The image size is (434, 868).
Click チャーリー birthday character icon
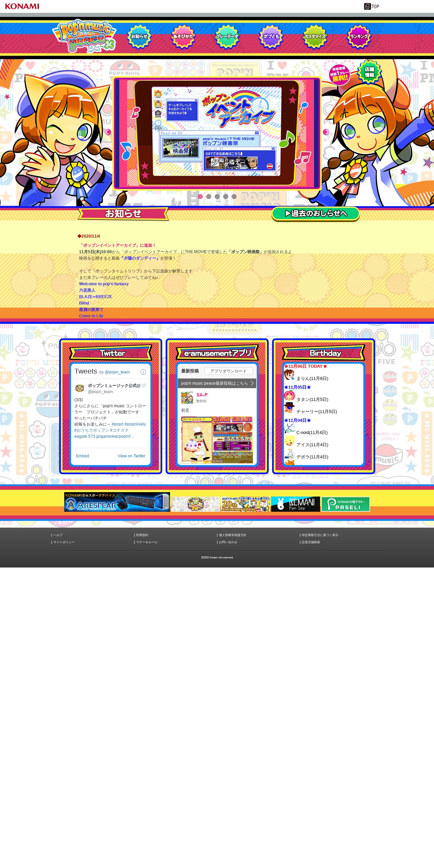[x=289, y=408]
